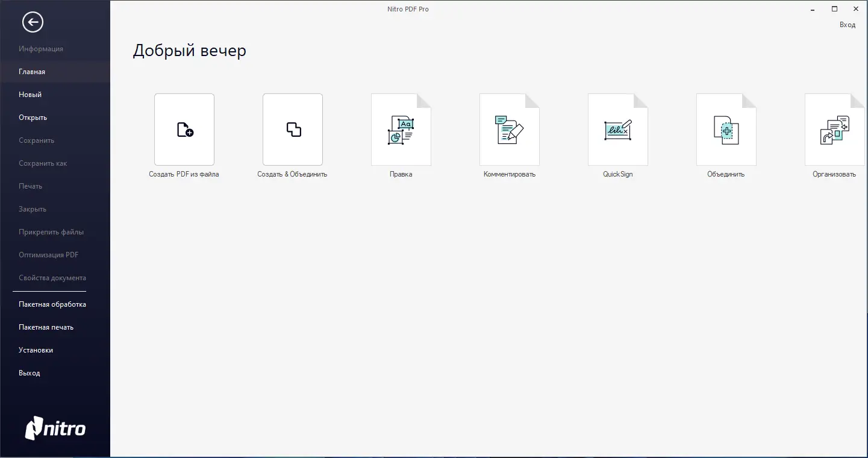The image size is (868, 458).
Task: Switch to the Главная section
Action: click(31, 71)
